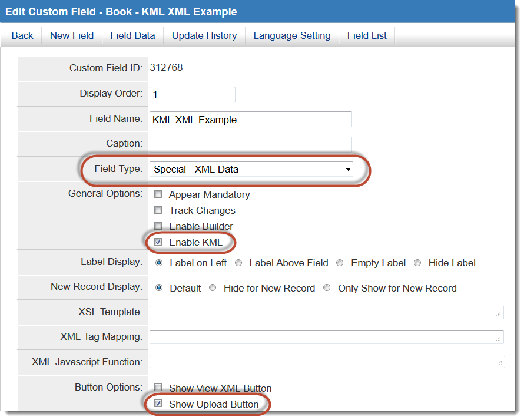Select the Default new record display
This screenshot has width=524, height=420.
tap(158, 288)
